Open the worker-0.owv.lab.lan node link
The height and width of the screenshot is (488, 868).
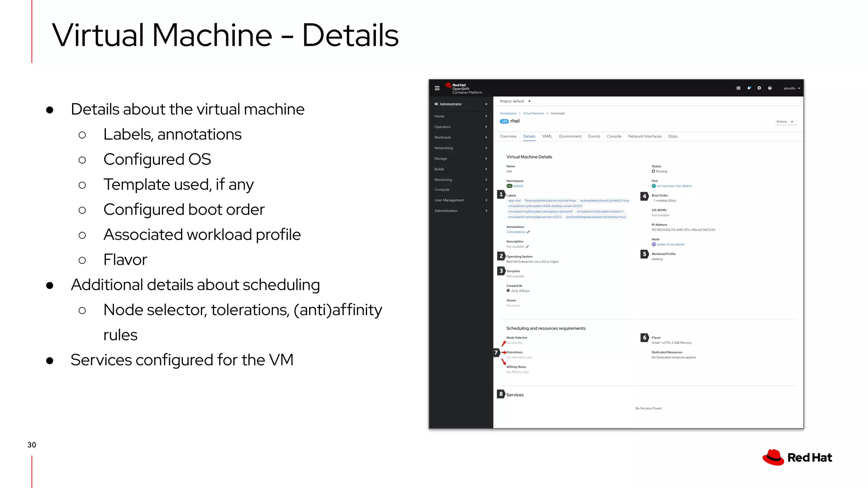click(x=670, y=244)
